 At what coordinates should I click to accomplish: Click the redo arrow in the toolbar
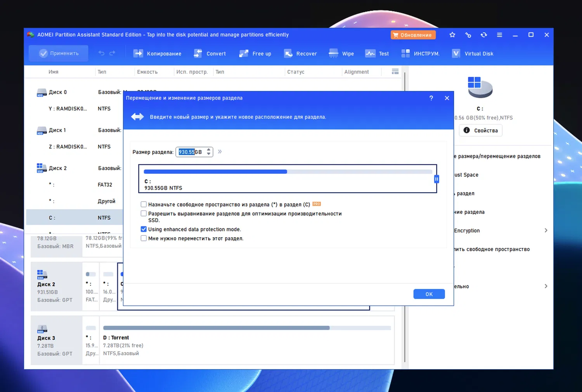coord(113,53)
